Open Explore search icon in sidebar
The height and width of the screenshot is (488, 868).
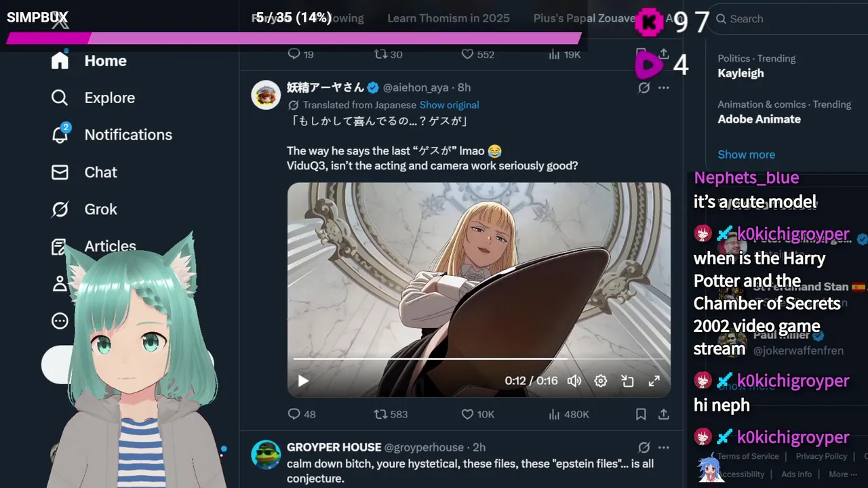coord(60,98)
